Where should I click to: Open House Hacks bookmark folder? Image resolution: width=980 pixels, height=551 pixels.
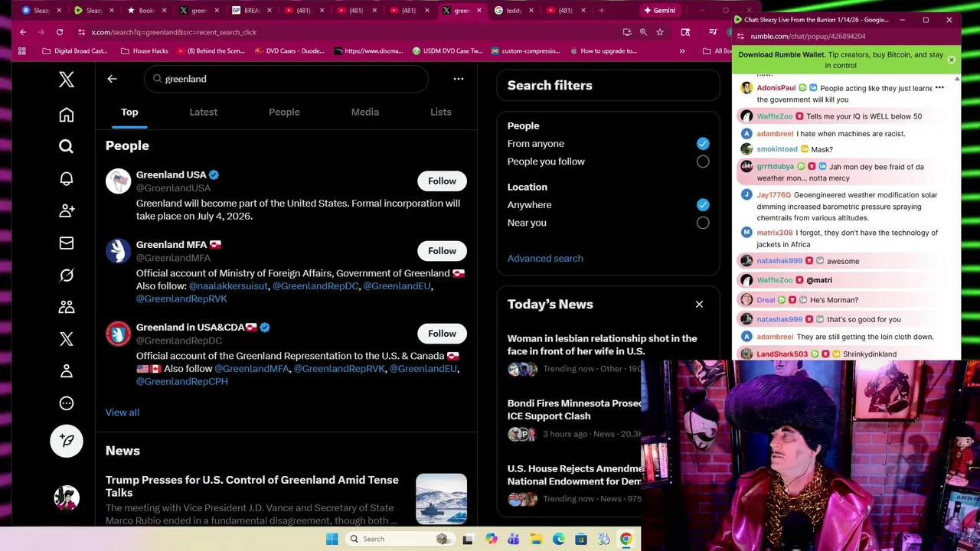click(145, 51)
